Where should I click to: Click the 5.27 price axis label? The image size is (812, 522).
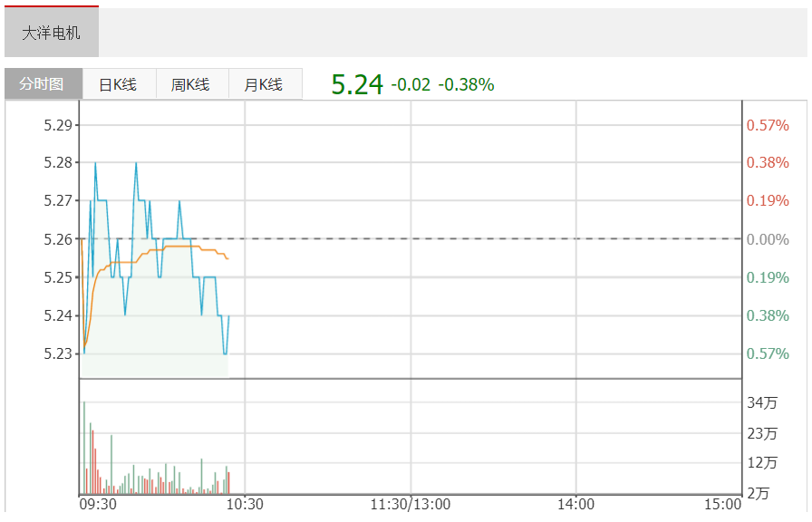58,200
